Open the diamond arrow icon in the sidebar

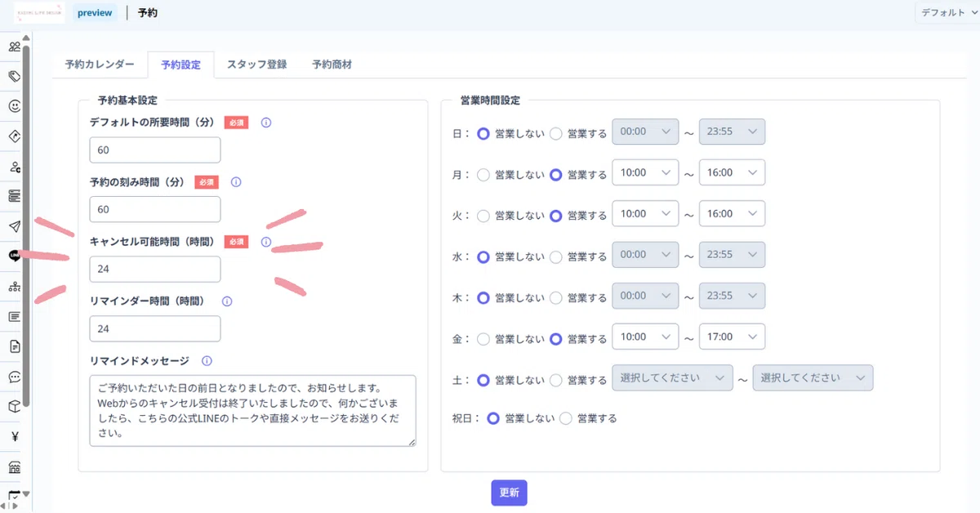point(14,136)
